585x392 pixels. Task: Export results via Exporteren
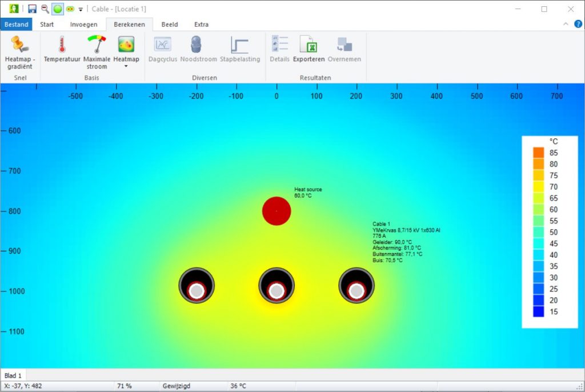[308, 49]
